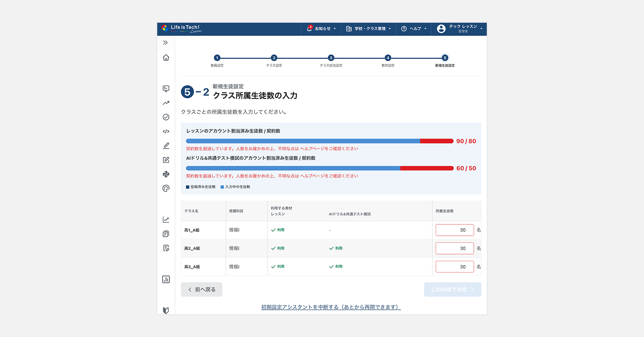Click the クラス所属生徒数の入力 heading

(x=255, y=96)
